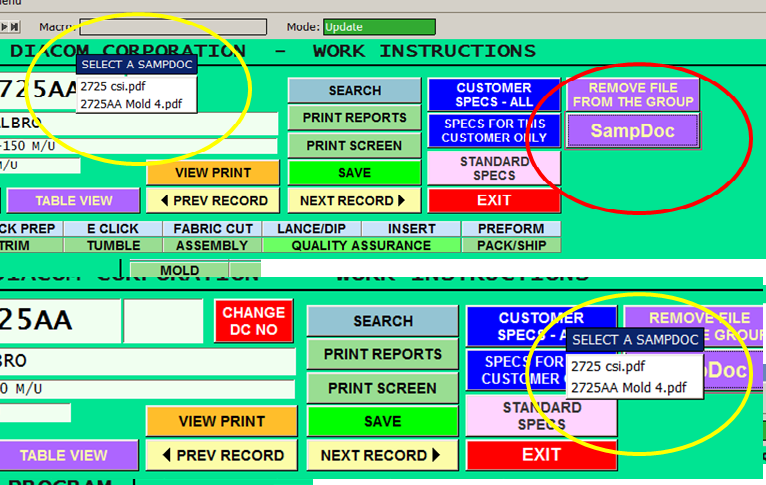The width and height of the screenshot is (766, 485).
Task: Click PRINT REPORTS in the upper form
Action: [355, 118]
